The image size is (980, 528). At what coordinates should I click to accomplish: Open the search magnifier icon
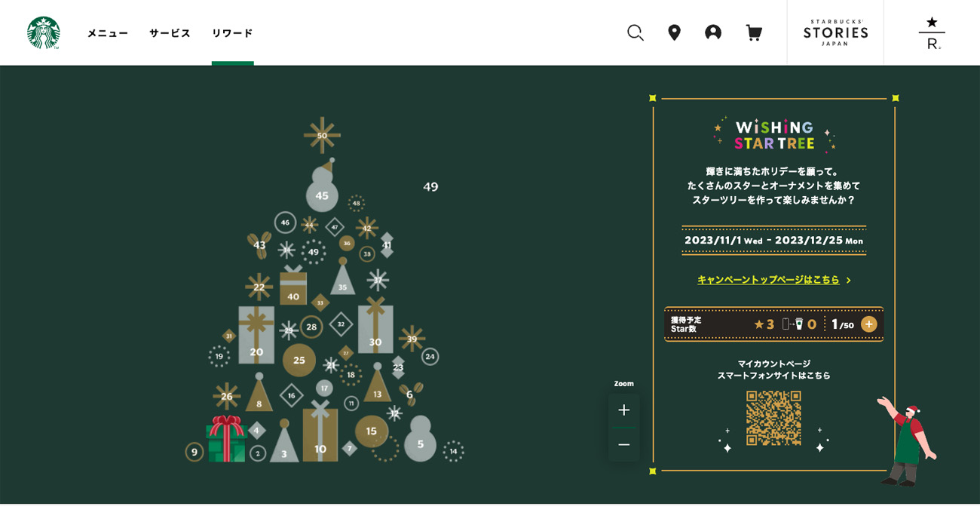[635, 32]
